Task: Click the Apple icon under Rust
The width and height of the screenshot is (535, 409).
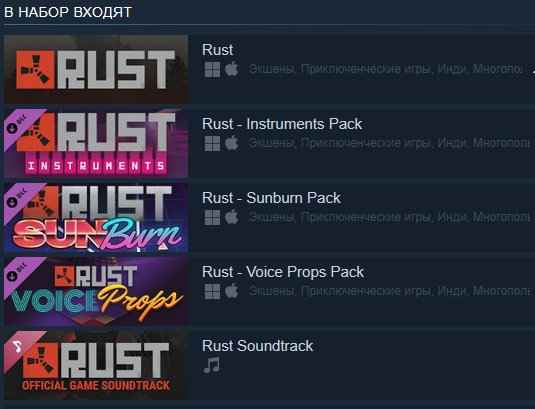Action: (232, 69)
